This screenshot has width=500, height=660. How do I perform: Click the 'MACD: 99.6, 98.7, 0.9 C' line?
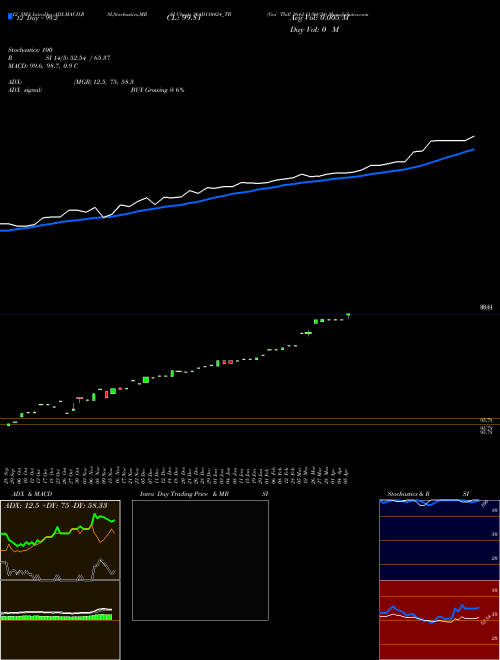(x=43, y=66)
